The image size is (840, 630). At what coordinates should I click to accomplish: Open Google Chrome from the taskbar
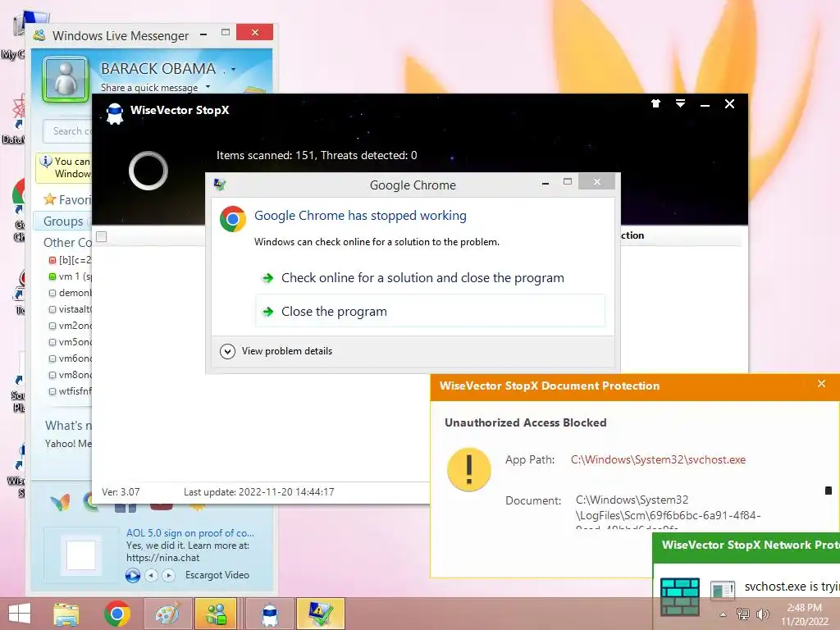click(117, 614)
